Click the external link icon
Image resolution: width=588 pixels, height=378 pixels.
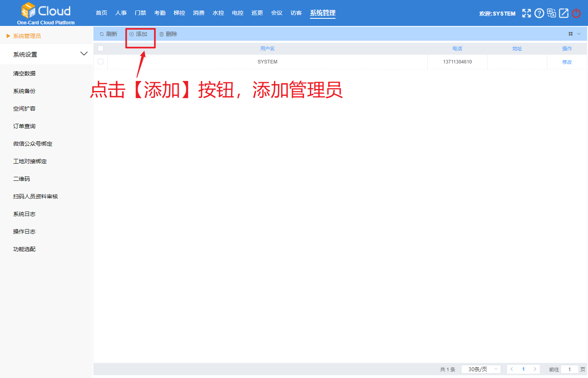coord(564,13)
